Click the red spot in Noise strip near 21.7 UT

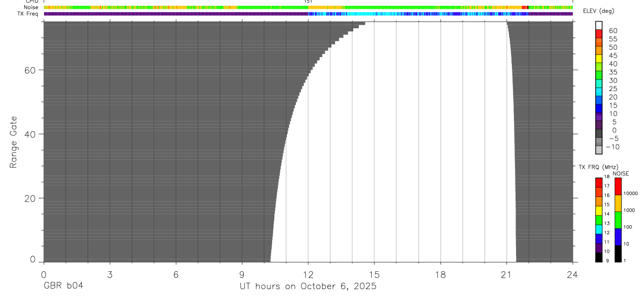[525, 7]
